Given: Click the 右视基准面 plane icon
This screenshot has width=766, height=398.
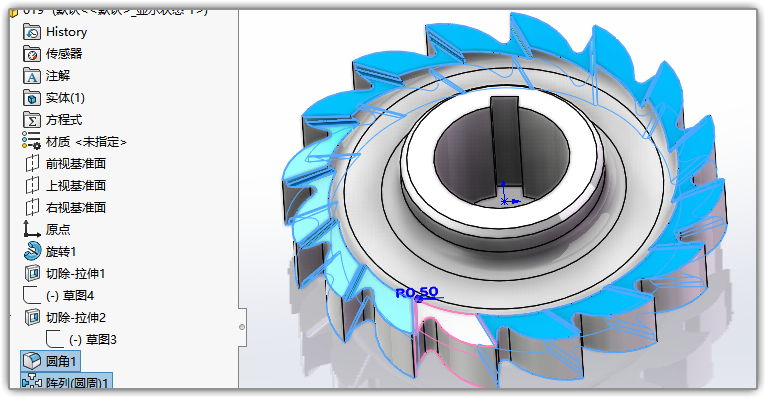Looking at the screenshot, I should point(32,207).
